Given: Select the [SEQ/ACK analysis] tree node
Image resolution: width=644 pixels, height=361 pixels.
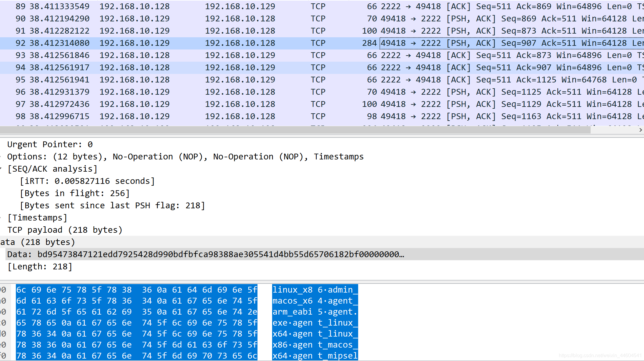Looking at the screenshot, I should (x=52, y=169).
